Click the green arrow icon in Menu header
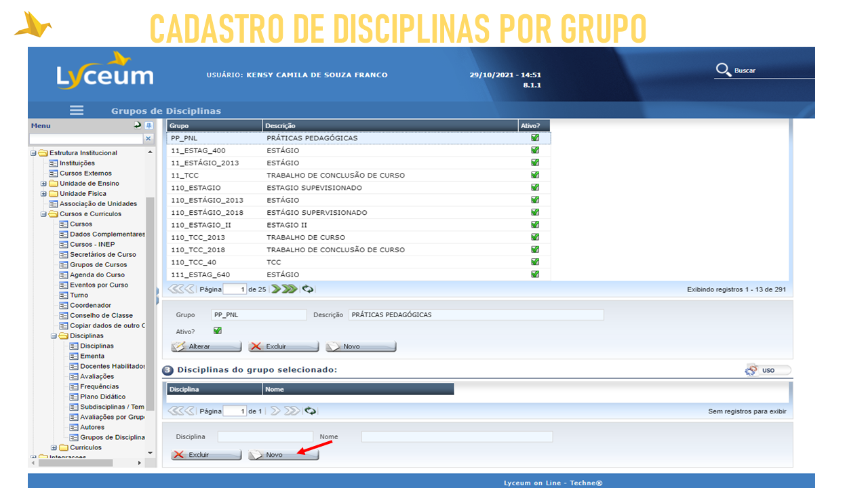 (x=138, y=125)
